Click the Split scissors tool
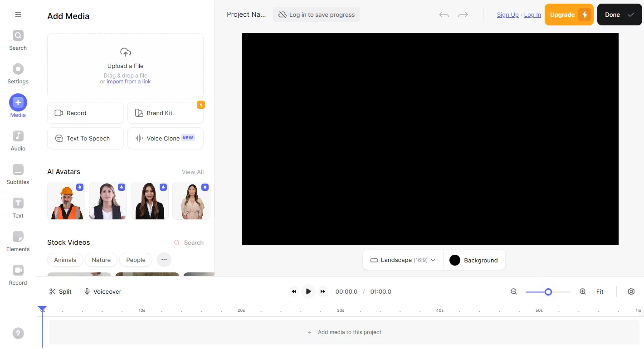This screenshot has width=644, height=349. pyautogui.click(x=60, y=291)
